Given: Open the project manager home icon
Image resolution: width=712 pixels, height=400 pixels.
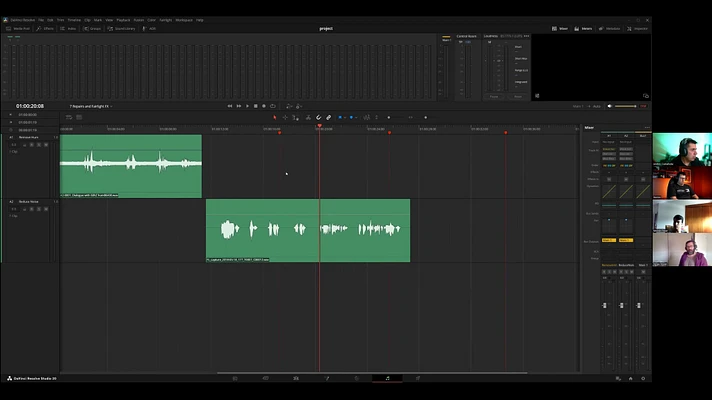Looking at the screenshot, I should click(630, 378).
